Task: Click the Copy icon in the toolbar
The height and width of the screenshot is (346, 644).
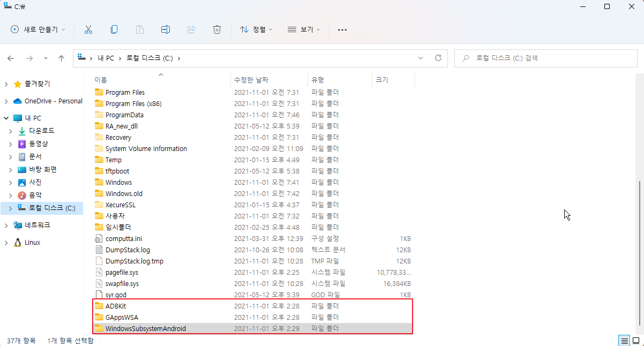Action: click(114, 29)
